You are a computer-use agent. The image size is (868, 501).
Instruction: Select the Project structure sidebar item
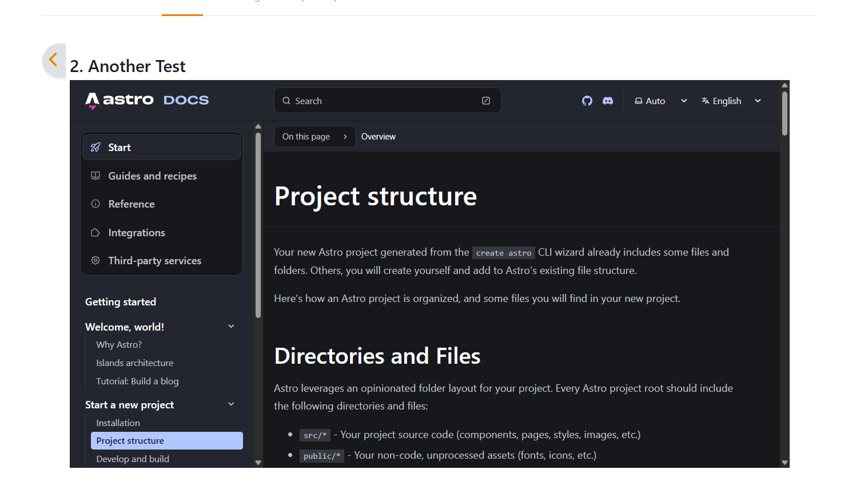(x=167, y=440)
